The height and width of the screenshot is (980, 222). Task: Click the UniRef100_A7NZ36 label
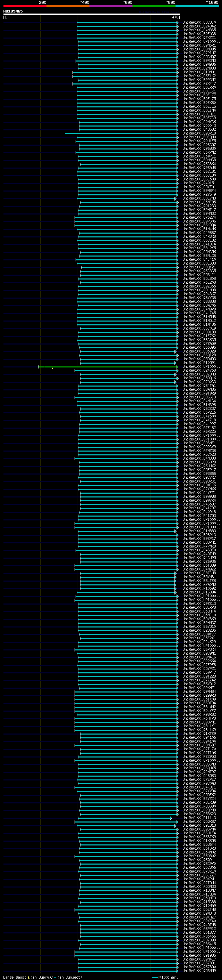pos(199,451)
